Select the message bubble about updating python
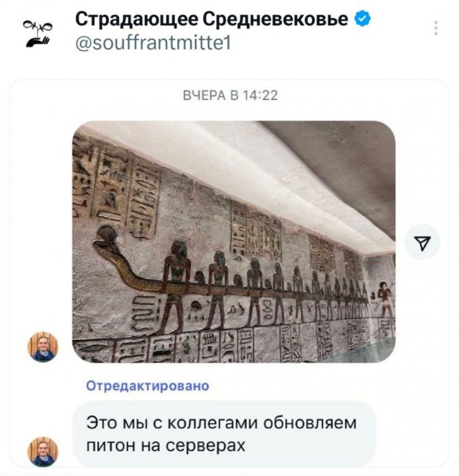The width and height of the screenshot is (459, 476). coord(224,434)
